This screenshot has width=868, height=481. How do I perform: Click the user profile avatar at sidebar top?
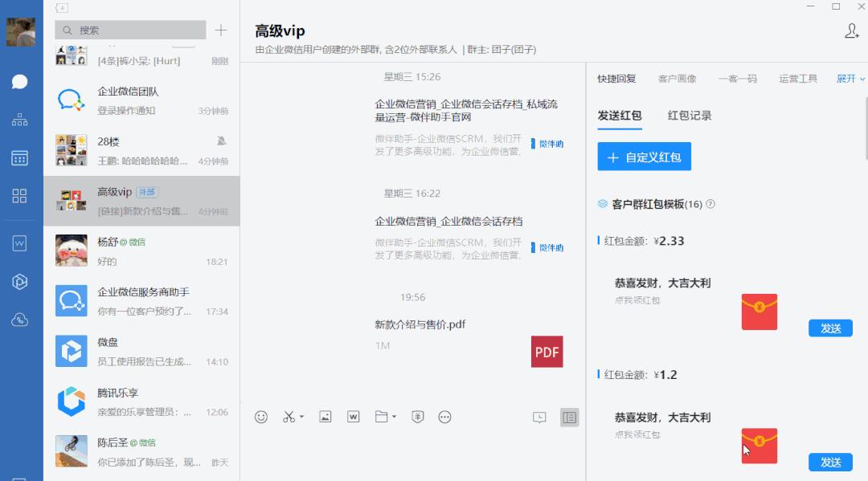(21, 31)
